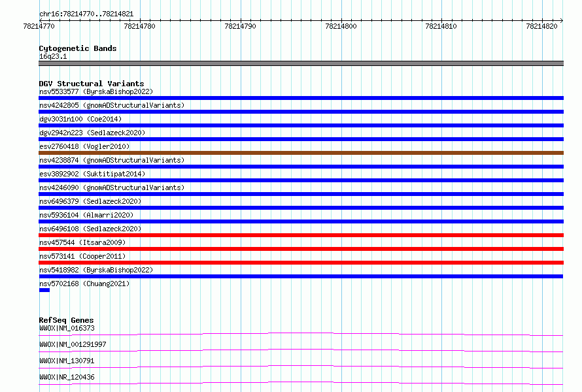Click the red bar under nsv573141
The width and height of the screenshot is (582, 392).
tap(301, 263)
